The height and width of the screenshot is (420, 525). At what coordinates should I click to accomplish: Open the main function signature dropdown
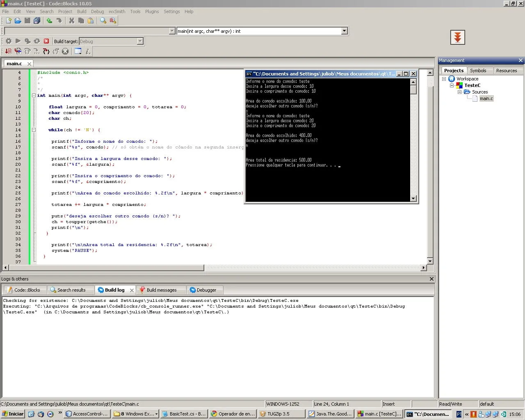[344, 31]
